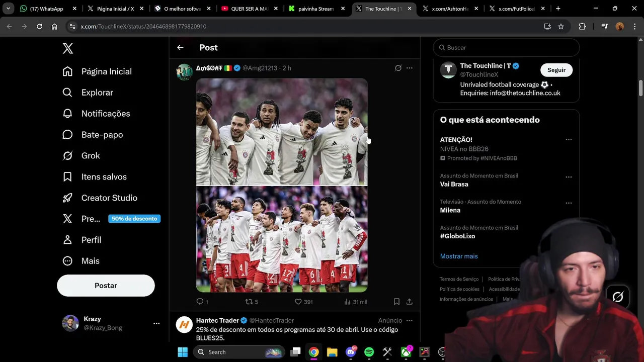Like the post with 391 likes
The width and height of the screenshot is (644, 362).
coord(303,302)
